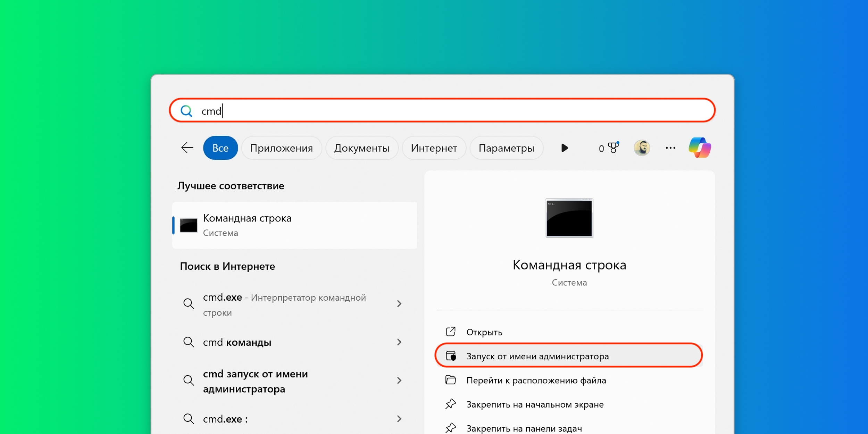This screenshot has width=868, height=434.
Task: Switch to the Параметры filter tab
Action: [507, 148]
